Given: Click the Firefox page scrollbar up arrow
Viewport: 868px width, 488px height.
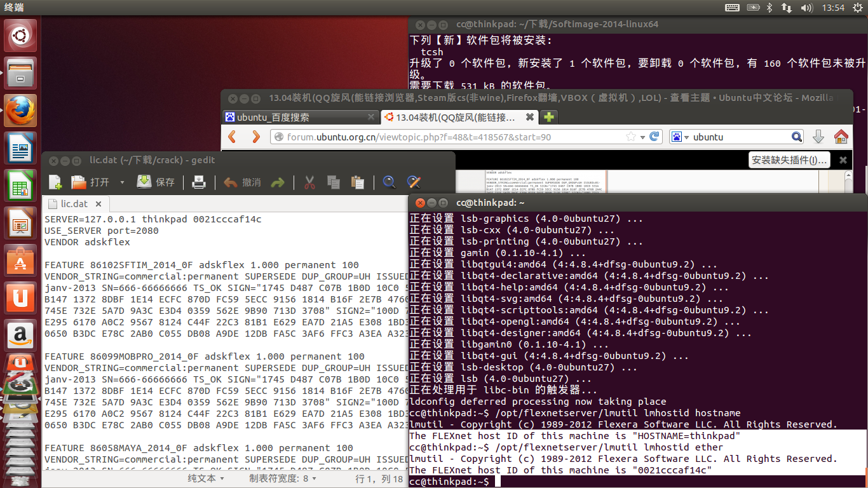Looking at the screenshot, I should pyautogui.click(x=849, y=175).
